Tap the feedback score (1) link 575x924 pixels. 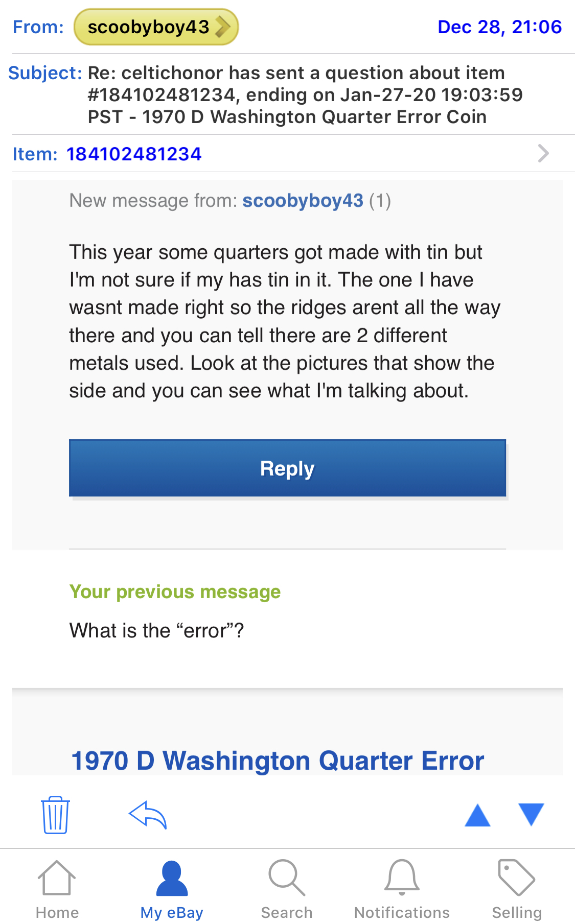380,201
